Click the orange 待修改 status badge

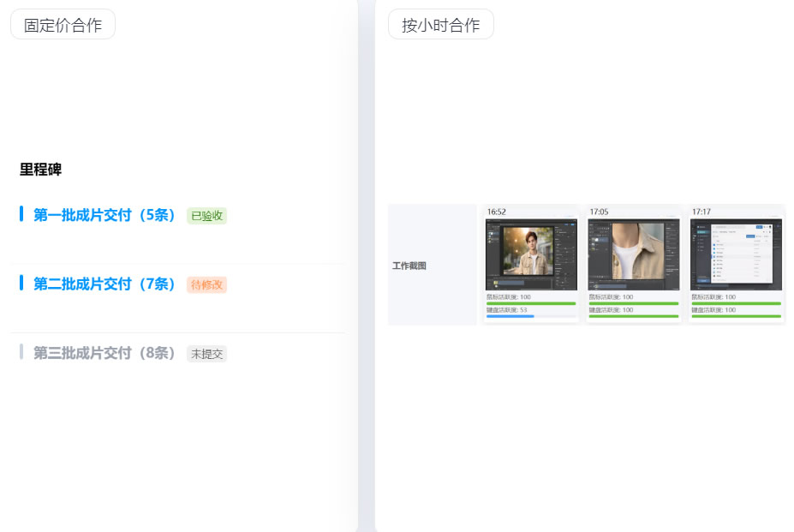[x=206, y=285]
